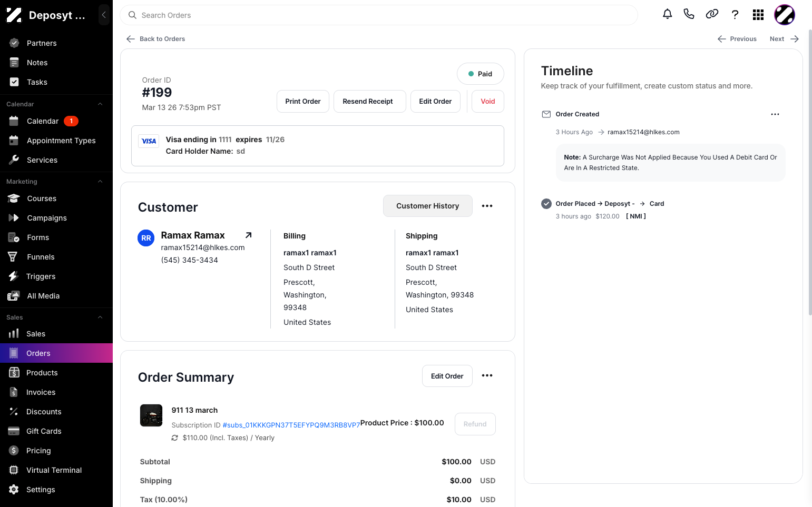Go to the Next order
The image size is (812, 507).
[784, 39]
